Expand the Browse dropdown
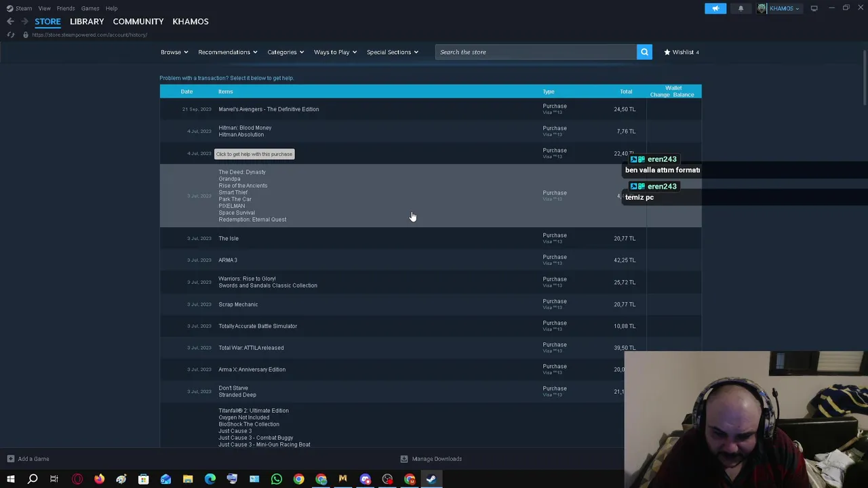868x488 pixels. tap(174, 52)
